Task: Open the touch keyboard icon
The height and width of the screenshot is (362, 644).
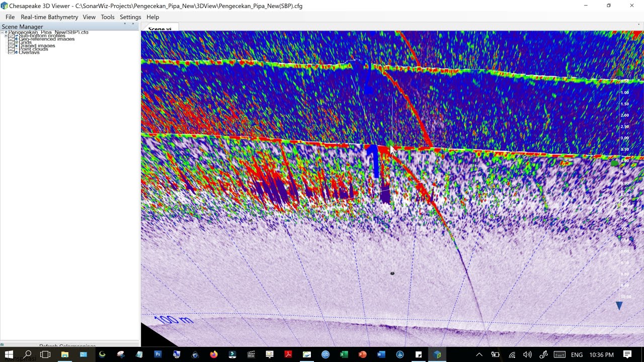Action: point(559,354)
